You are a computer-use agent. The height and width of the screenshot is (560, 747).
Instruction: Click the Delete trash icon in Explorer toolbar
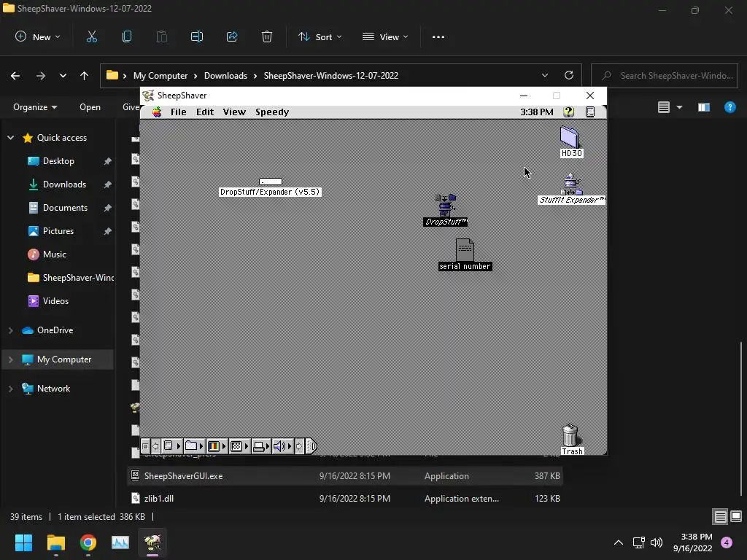(267, 36)
